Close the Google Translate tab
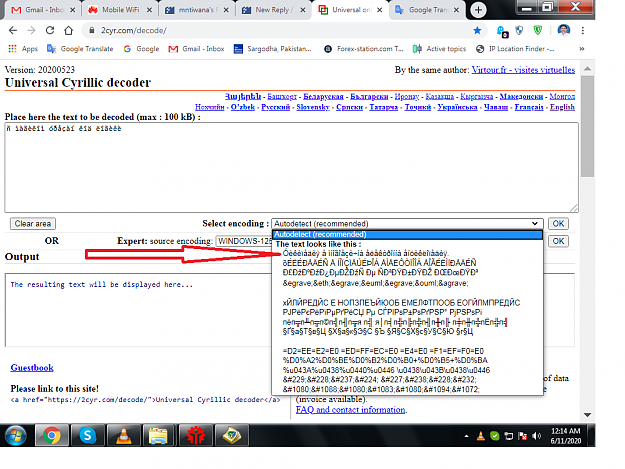Screen dimensions: 625x469 click(456, 10)
